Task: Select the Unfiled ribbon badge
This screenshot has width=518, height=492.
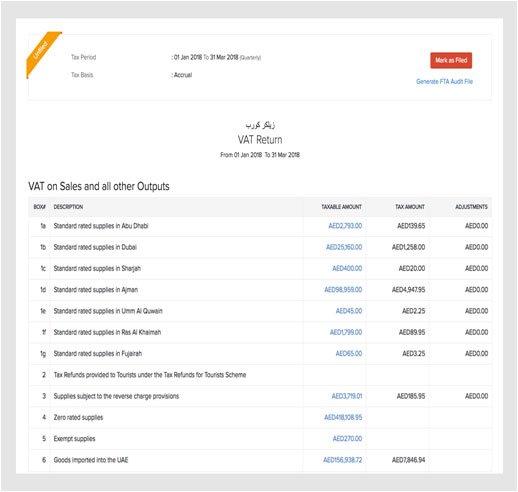Action: coord(41,52)
